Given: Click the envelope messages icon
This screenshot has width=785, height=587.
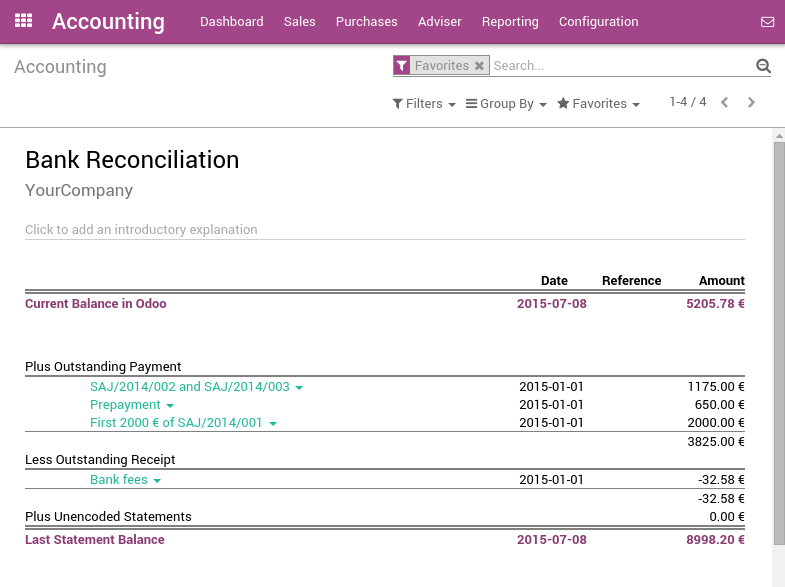Looking at the screenshot, I should click(767, 21).
